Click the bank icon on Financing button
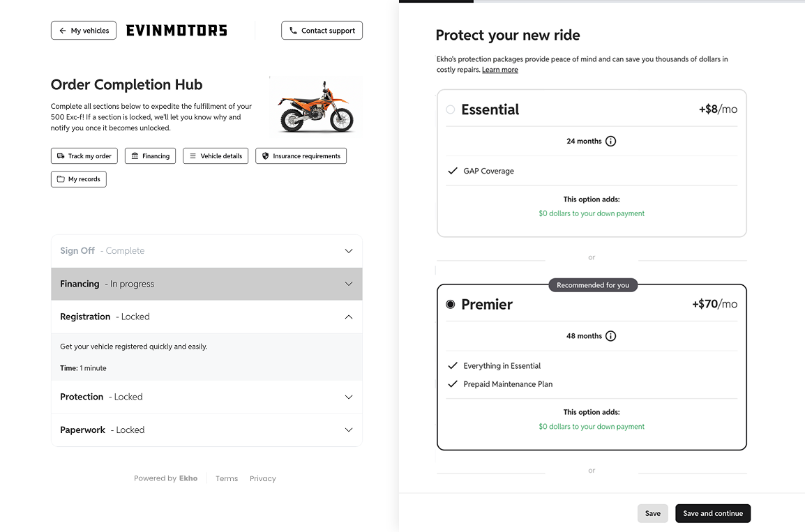The width and height of the screenshot is (805, 532). 135,156
